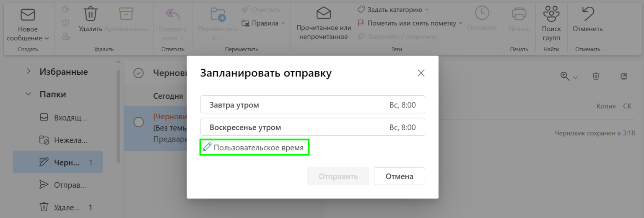This screenshot has height=218, width=644.
Task: Toggle Прочитанное или непрочитанное envelope icon
Action: (x=324, y=13)
